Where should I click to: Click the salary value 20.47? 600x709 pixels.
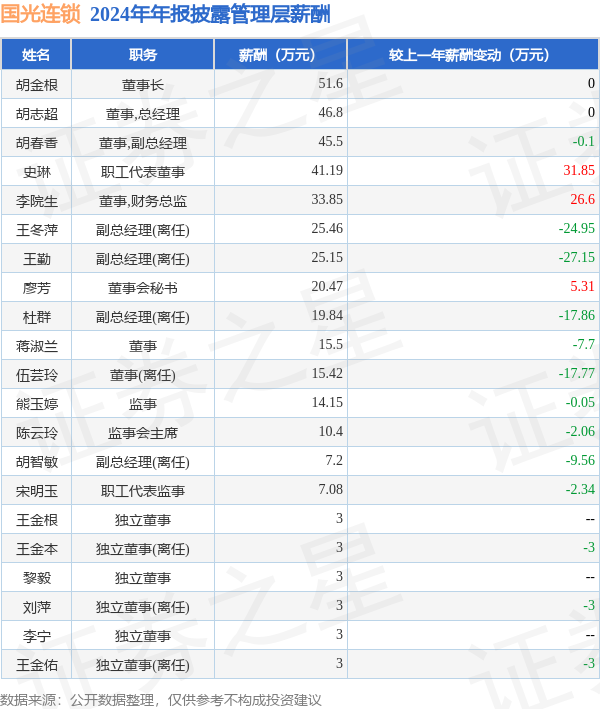(327, 286)
